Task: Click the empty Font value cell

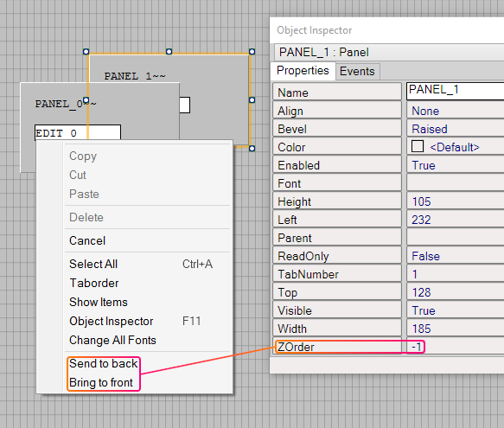Action: coord(455,183)
